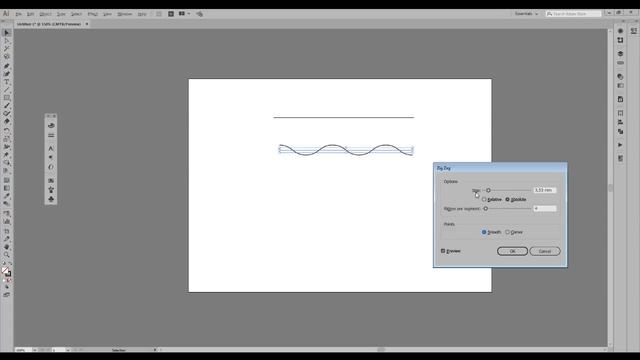The width and height of the screenshot is (640, 360).
Task: Select the Paintbrush tool
Action: point(7,106)
